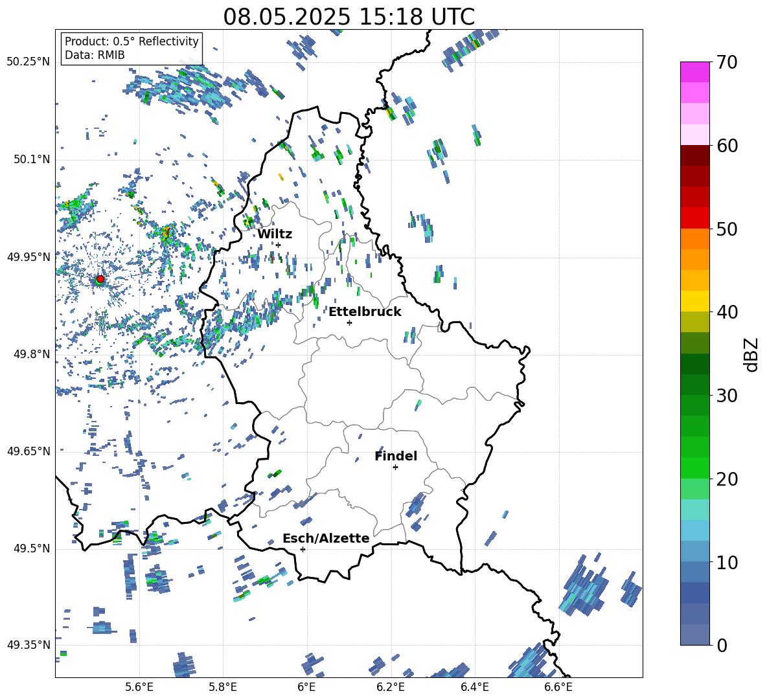This screenshot has height=700, width=767.
Task: Click the dBZ colorbar axis label
Action: (751, 355)
